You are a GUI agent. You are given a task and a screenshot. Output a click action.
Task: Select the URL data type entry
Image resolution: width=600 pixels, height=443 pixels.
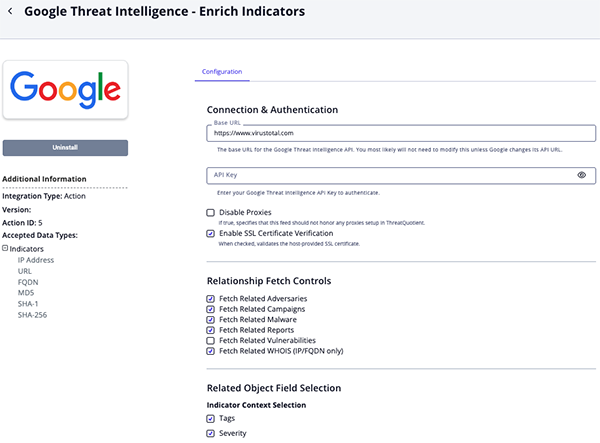(x=24, y=271)
